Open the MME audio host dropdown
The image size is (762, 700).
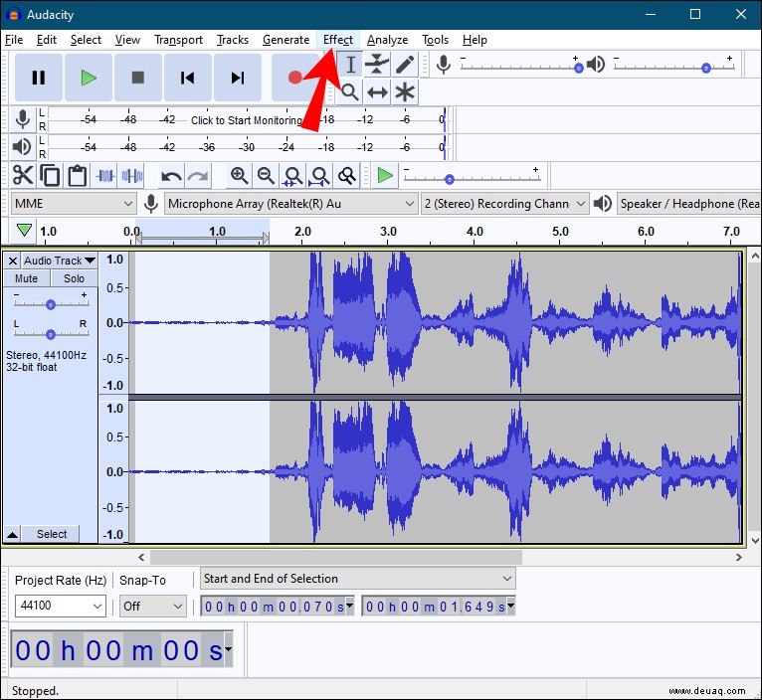point(73,204)
